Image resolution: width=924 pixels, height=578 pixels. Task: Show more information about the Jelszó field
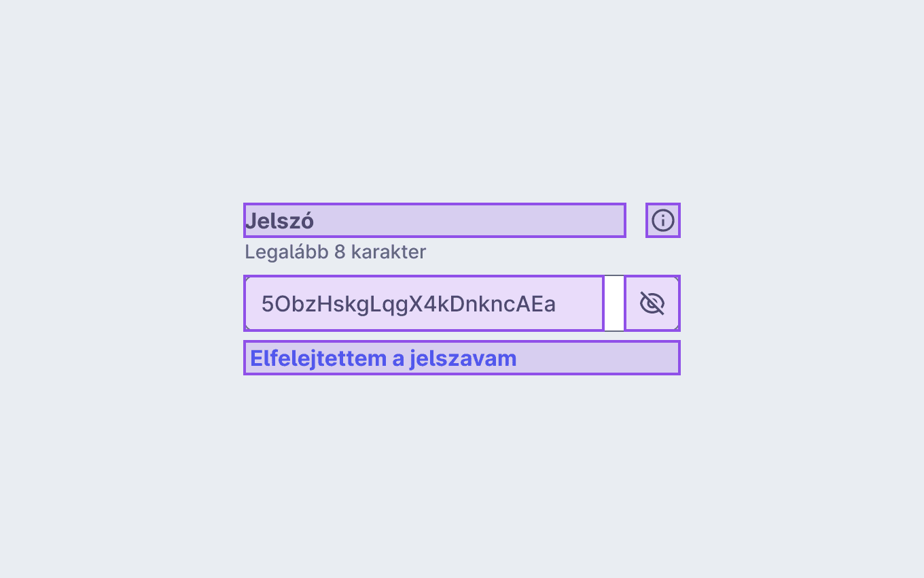click(662, 220)
